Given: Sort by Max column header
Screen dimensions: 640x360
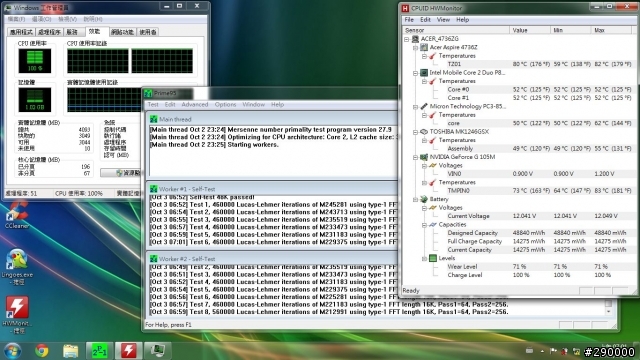Looking at the screenshot, I should click(611, 30).
